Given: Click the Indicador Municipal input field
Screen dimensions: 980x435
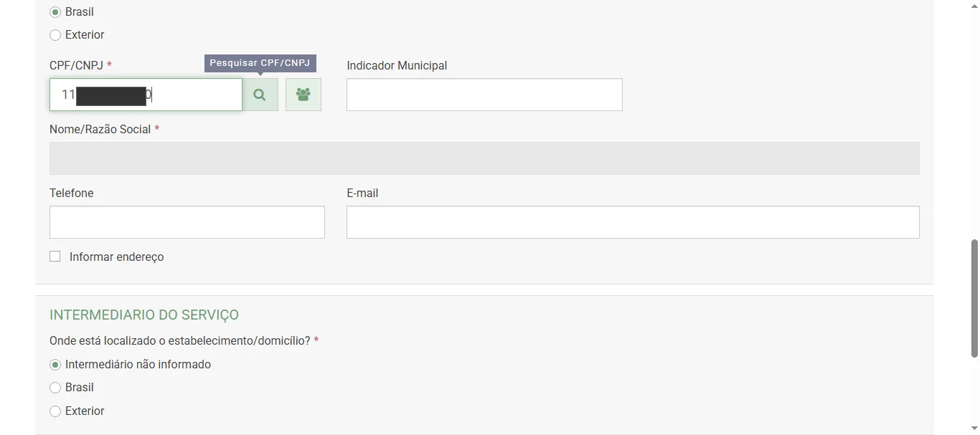Looking at the screenshot, I should click(484, 94).
